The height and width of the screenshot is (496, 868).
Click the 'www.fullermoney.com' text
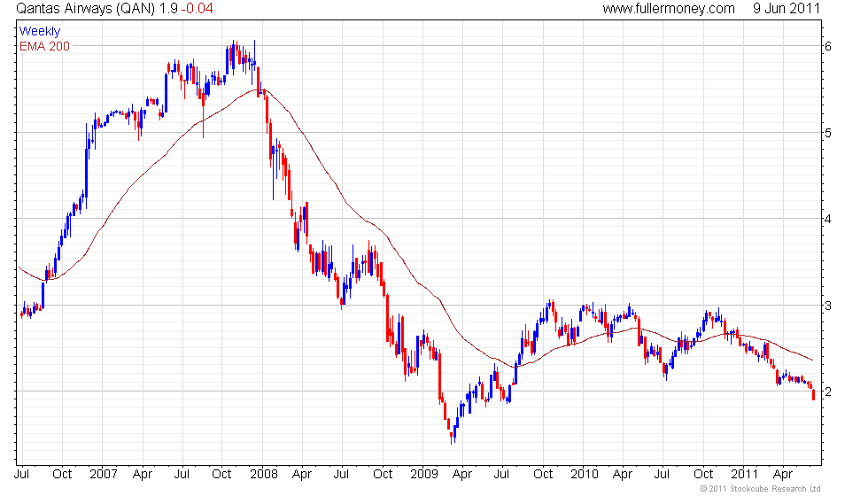coord(669,8)
